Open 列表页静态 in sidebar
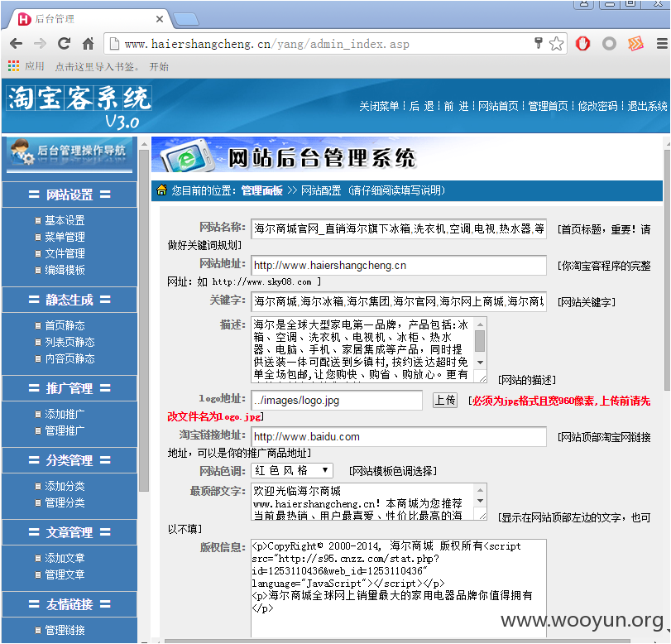Image resolution: width=671 pixels, height=644 pixels. [69, 342]
